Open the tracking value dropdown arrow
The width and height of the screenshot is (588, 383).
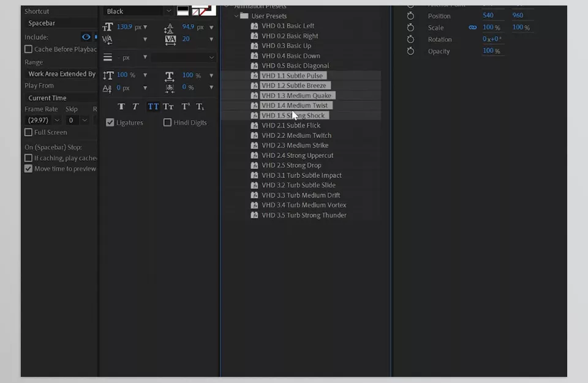(x=211, y=39)
